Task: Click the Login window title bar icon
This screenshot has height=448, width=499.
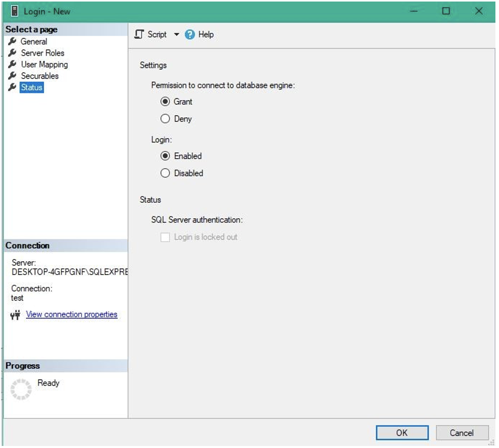Action: (x=14, y=11)
